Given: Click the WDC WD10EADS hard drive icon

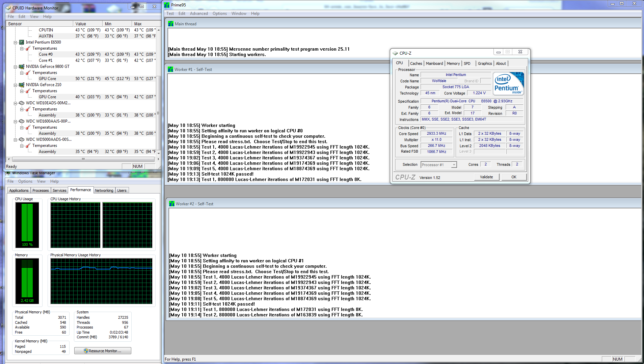Looking at the screenshot, I should click(x=22, y=103).
